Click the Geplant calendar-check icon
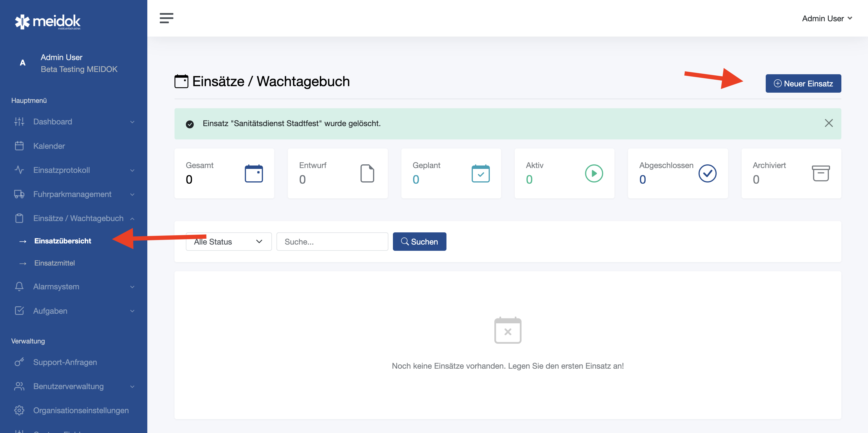 (480, 173)
